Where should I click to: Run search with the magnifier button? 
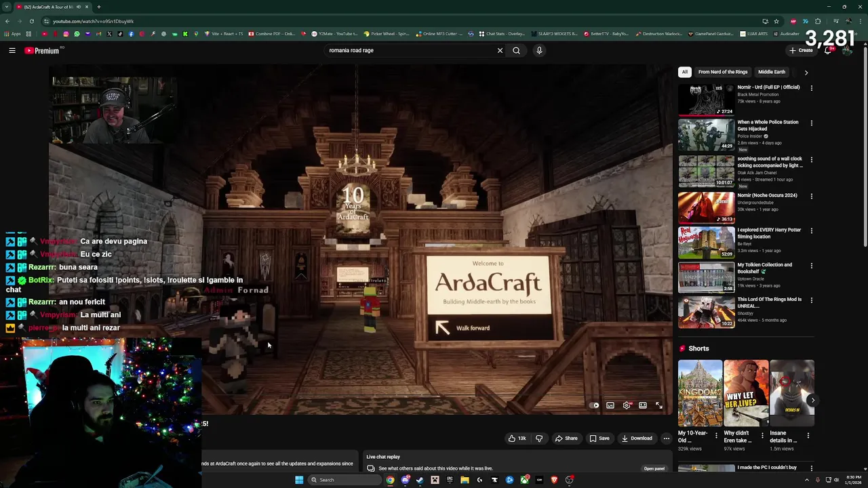[516, 50]
